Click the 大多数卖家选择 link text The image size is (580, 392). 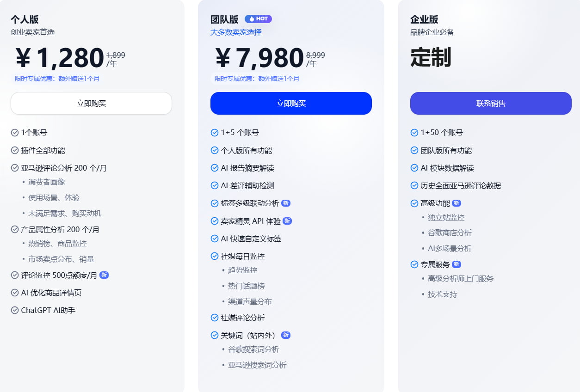pos(236,32)
